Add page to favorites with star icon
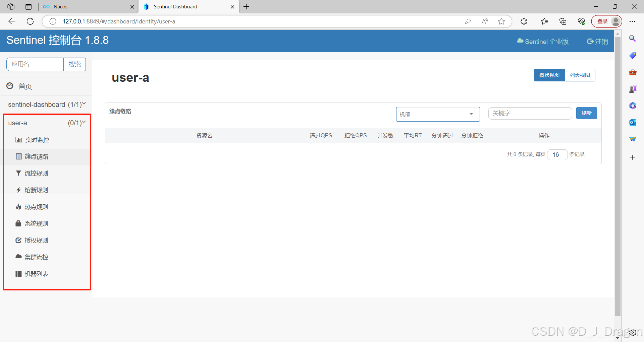Image resolution: width=644 pixels, height=342 pixels. [x=501, y=21]
